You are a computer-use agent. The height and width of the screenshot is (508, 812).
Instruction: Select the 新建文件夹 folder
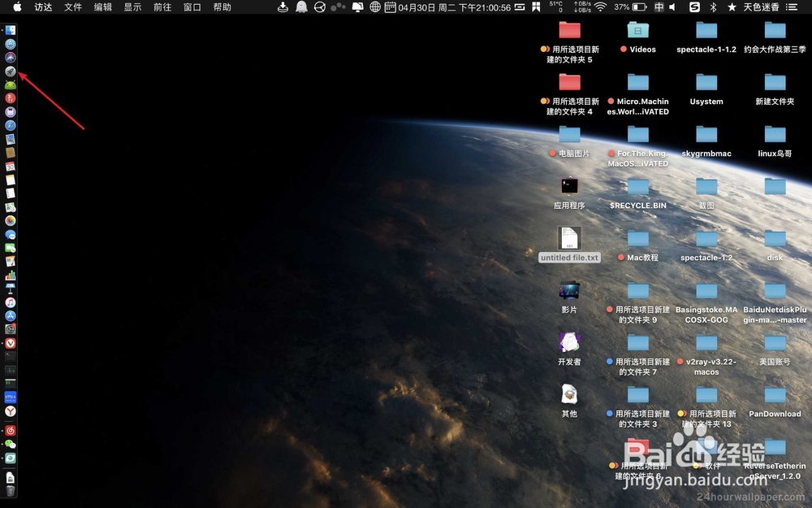775,89
